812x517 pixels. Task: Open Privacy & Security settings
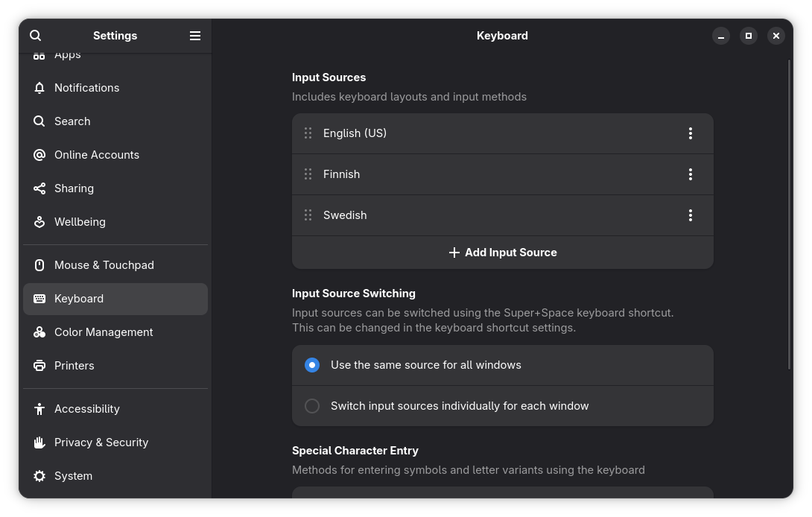tap(115, 443)
